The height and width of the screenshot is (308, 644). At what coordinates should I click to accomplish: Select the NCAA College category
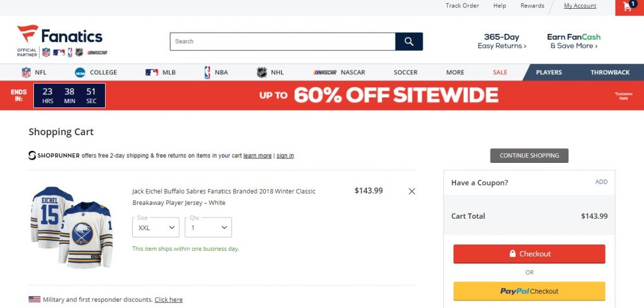point(96,72)
